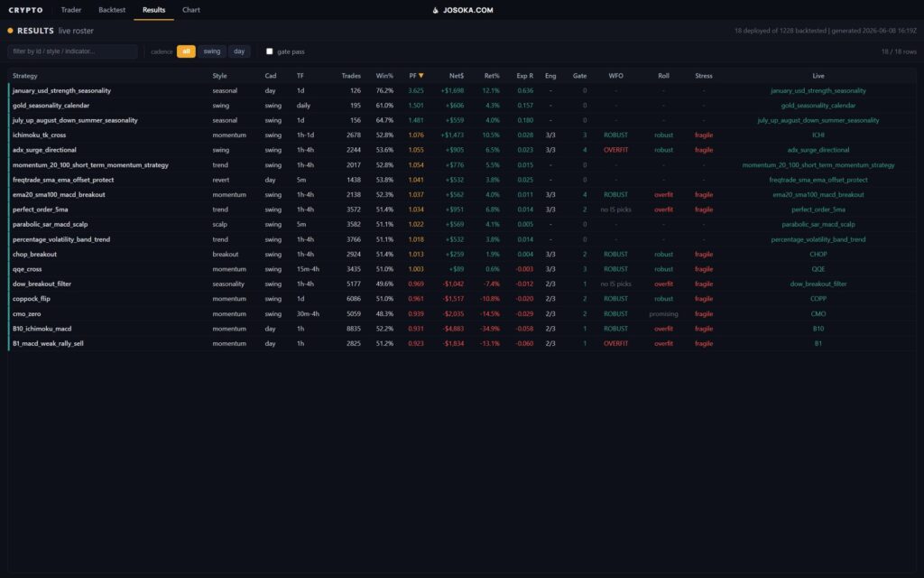The height and width of the screenshot is (578, 924).
Task: Click strategy name freqtrade_sma_ema_offset_protect
Action: [63, 180]
